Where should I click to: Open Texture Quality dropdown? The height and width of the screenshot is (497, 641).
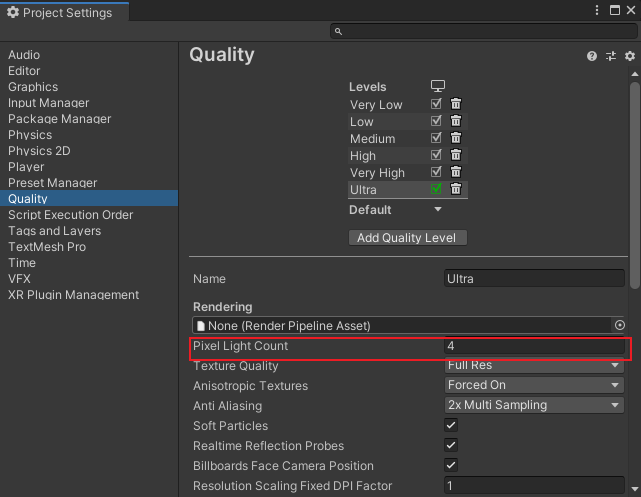click(534, 365)
